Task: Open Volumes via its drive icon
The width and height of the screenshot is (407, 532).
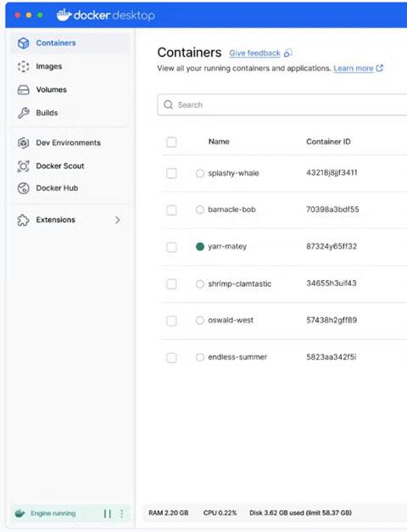Action: [x=23, y=90]
